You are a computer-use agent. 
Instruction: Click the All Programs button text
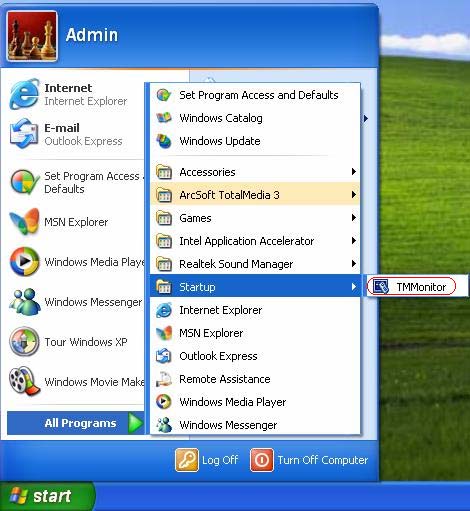(x=80, y=423)
